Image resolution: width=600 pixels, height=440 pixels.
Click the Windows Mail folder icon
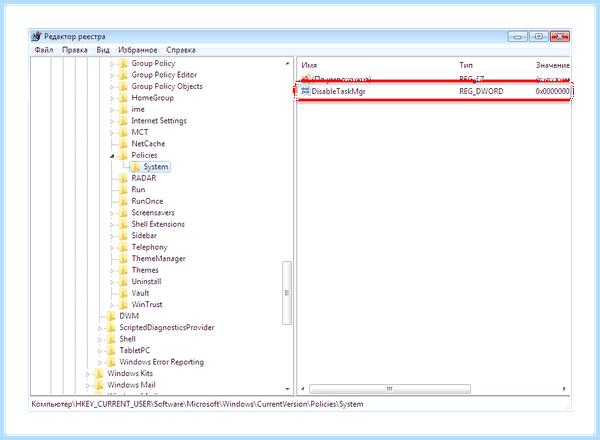[99, 385]
